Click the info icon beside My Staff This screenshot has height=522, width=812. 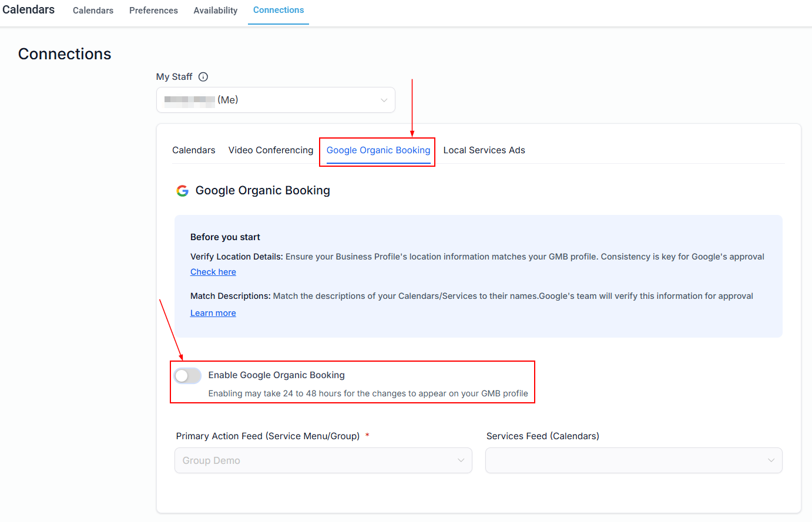click(203, 77)
